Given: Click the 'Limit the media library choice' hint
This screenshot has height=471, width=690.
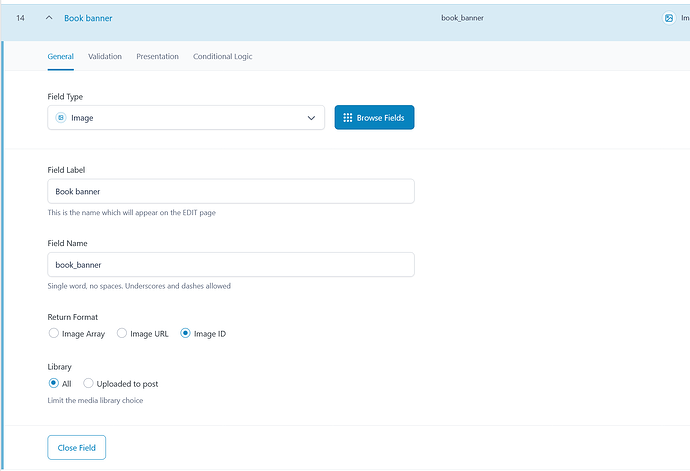Looking at the screenshot, I should pyautogui.click(x=95, y=400).
